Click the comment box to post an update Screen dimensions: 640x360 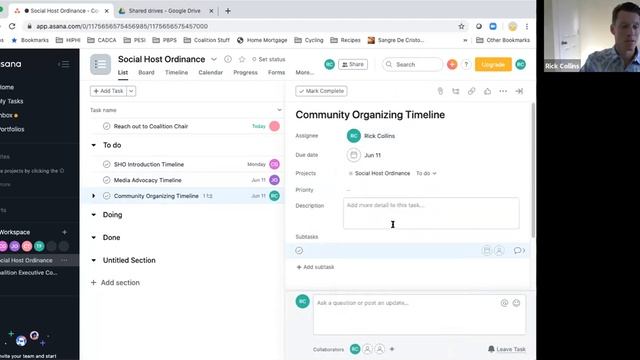[x=419, y=315]
